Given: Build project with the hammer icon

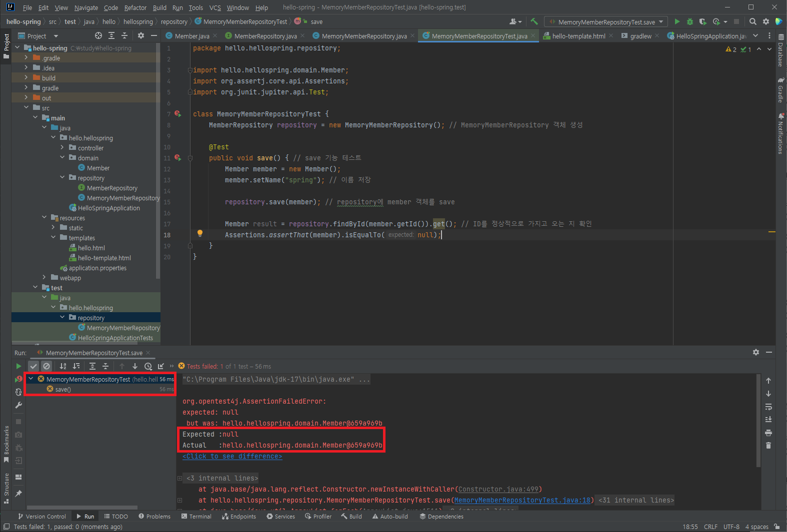Looking at the screenshot, I should click(x=534, y=21).
